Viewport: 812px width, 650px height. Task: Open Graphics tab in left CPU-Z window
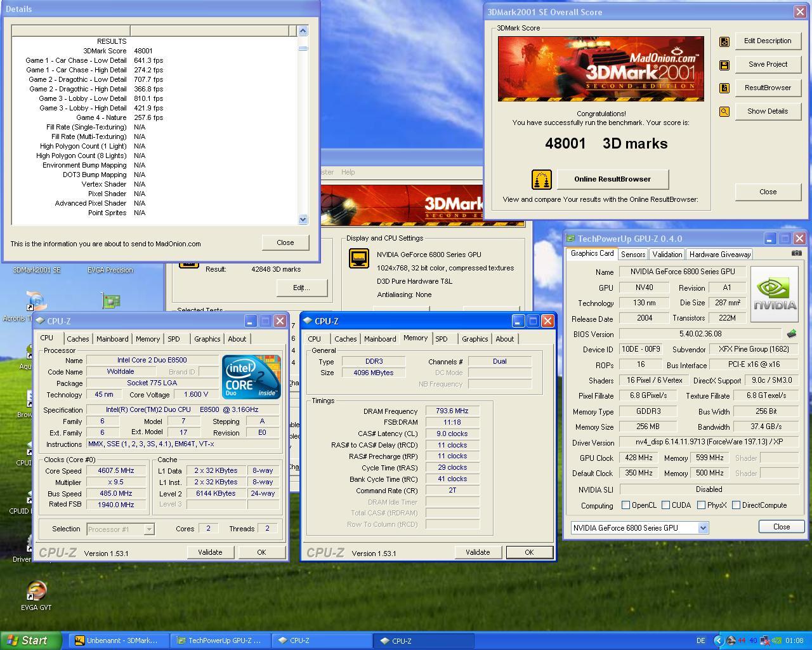coord(207,339)
